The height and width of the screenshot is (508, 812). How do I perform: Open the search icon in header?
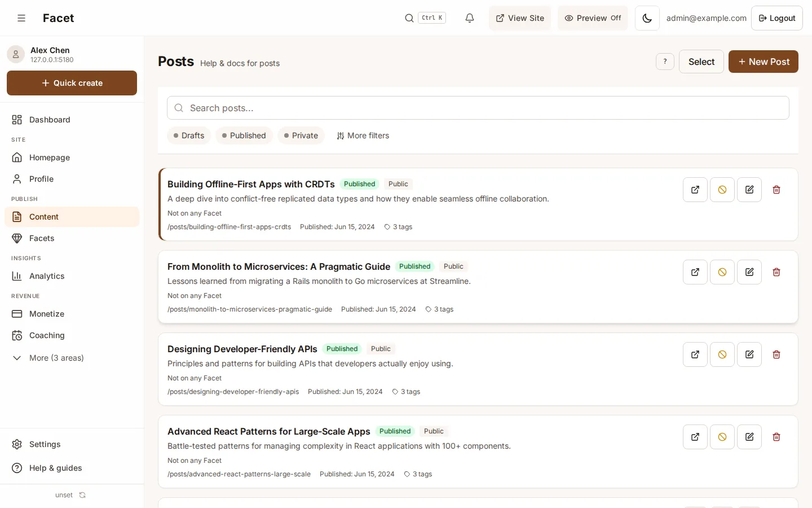[x=409, y=18]
